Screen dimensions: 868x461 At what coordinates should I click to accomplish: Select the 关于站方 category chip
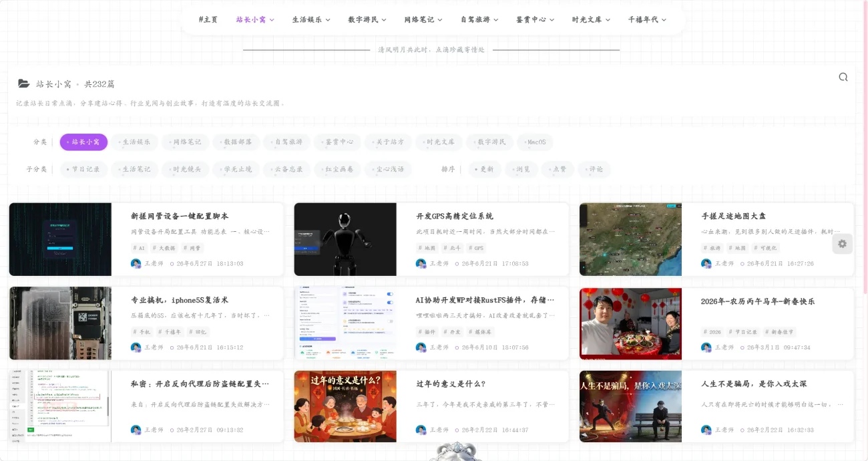pyautogui.click(x=388, y=142)
